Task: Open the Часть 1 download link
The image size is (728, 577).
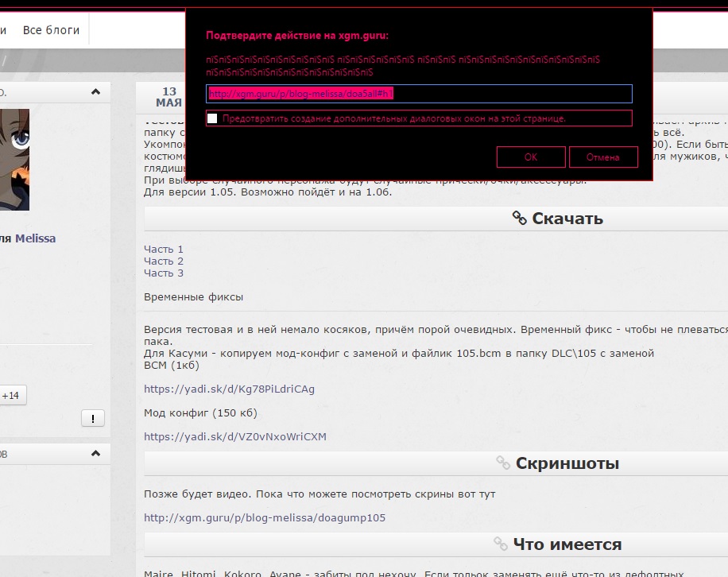Action: pos(164,250)
